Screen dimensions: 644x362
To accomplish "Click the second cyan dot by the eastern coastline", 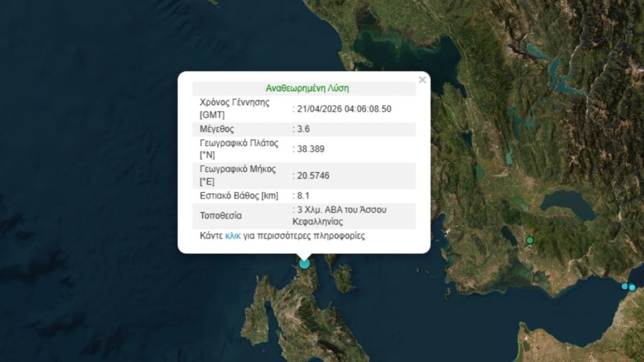I will tap(625, 287).
